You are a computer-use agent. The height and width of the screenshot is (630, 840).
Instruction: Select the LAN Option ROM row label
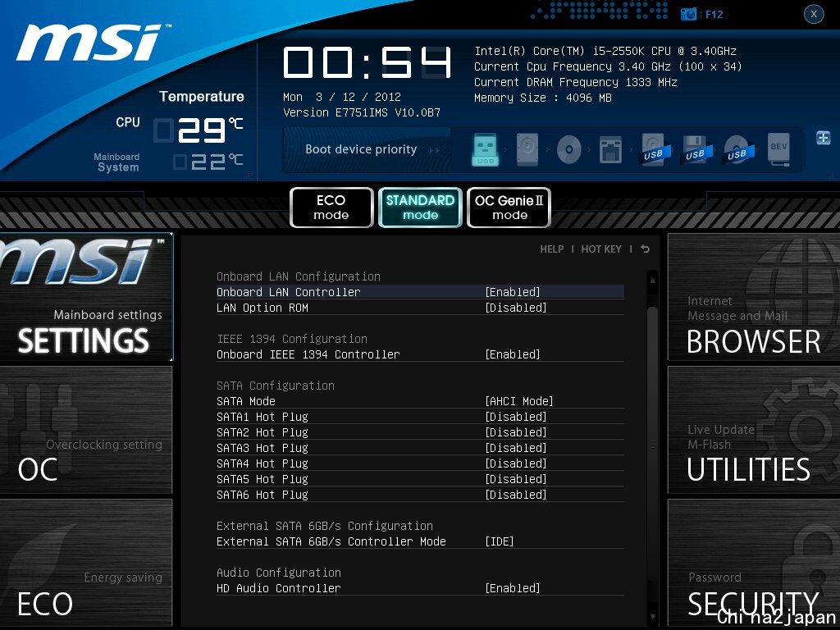[x=262, y=308]
